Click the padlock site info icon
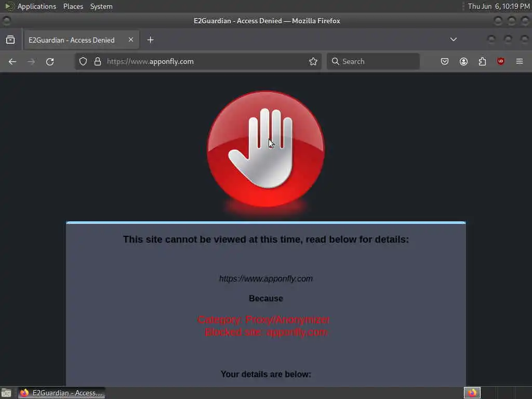Screen dimensions: 532x399 pos(98,61)
